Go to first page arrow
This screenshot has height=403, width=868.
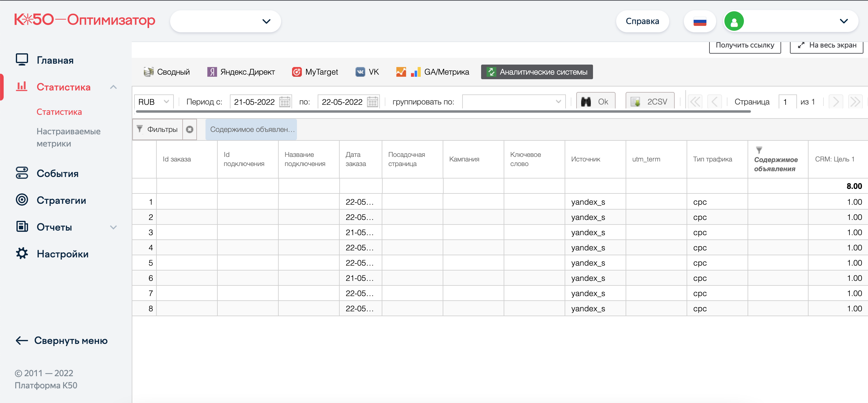pyautogui.click(x=695, y=102)
